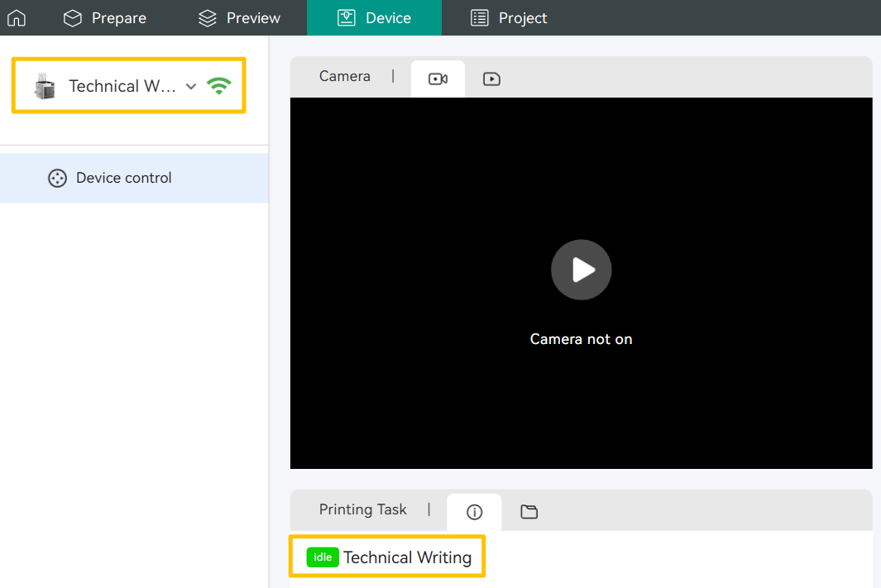Click the Camera panel label
The height and width of the screenshot is (588, 881).
pos(344,76)
